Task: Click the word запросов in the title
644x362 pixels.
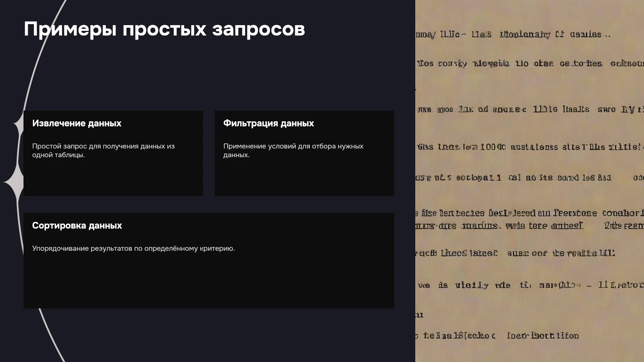Action: click(x=259, y=29)
